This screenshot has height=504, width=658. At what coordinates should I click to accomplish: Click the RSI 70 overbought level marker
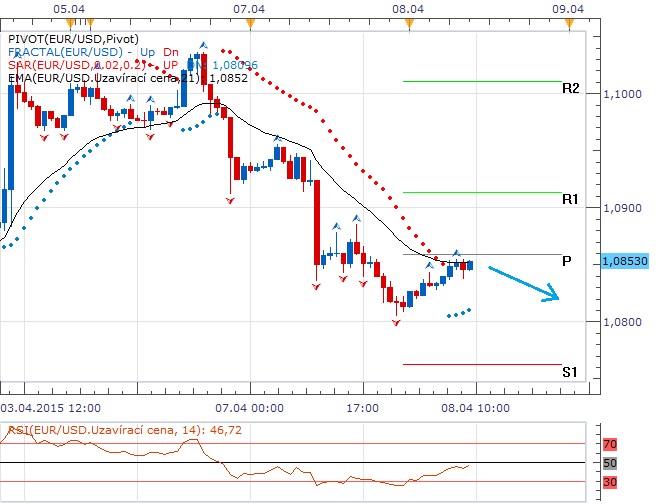pyautogui.click(x=608, y=444)
